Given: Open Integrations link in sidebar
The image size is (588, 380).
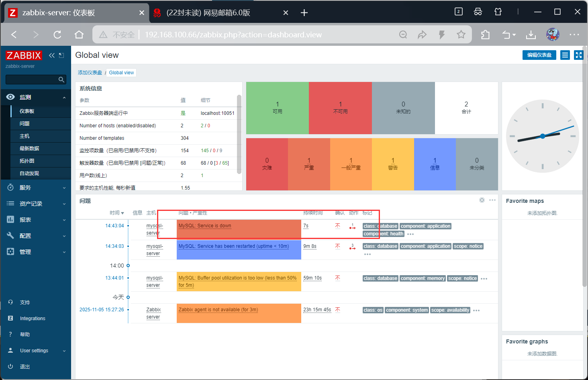Looking at the screenshot, I should 32,319.
